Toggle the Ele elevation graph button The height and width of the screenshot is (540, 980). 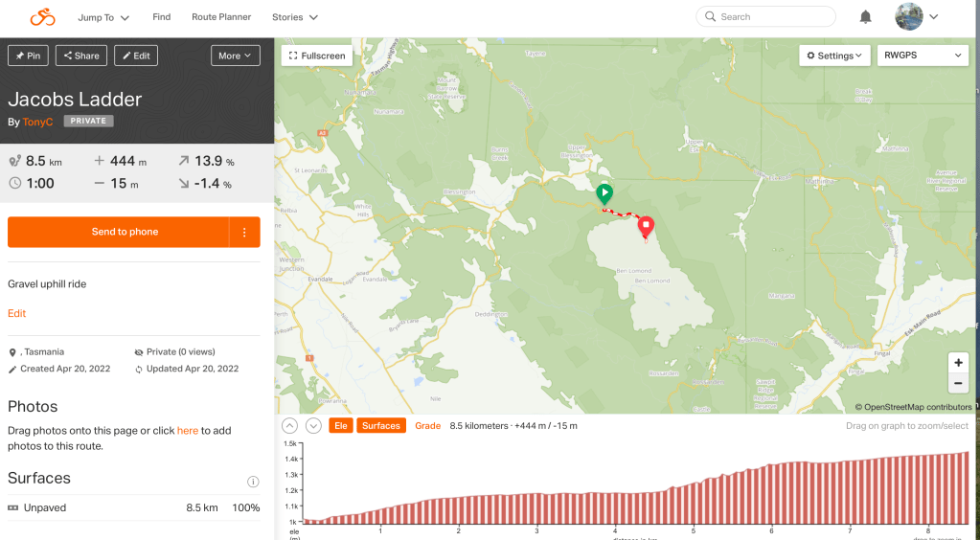(x=339, y=426)
